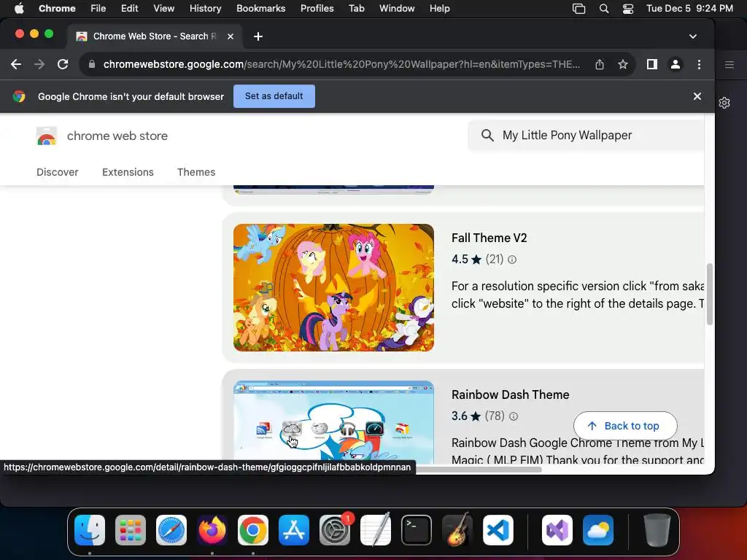Click Set as default button
Screen dimensions: 747x560
tap(274, 96)
